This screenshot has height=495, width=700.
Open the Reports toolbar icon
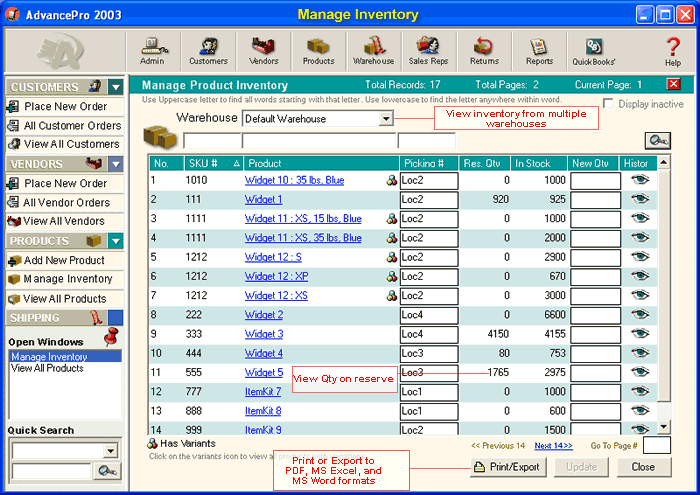[x=539, y=51]
